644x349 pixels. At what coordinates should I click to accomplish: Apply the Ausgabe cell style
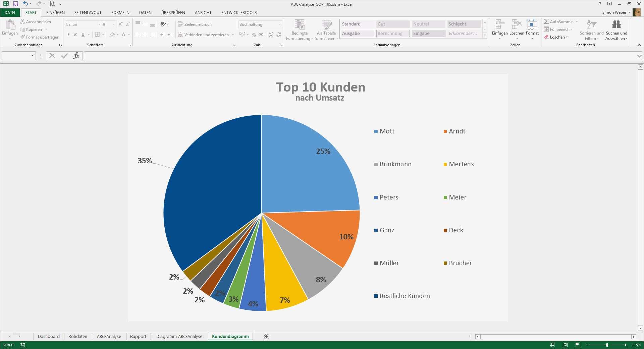pyautogui.click(x=357, y=33)
